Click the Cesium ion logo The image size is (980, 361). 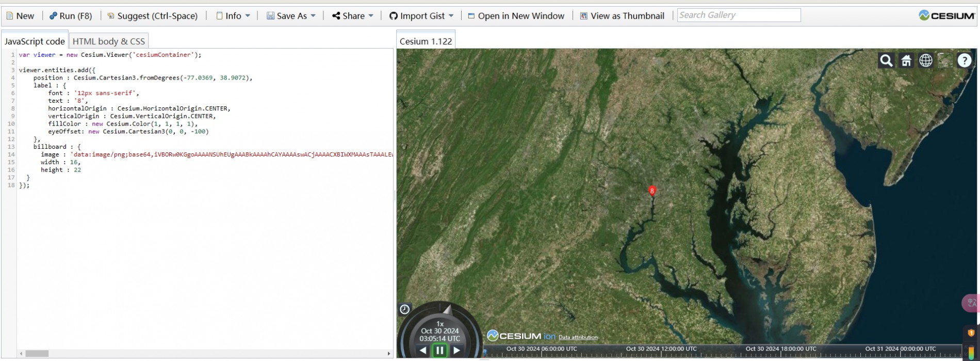coord(521,336)
